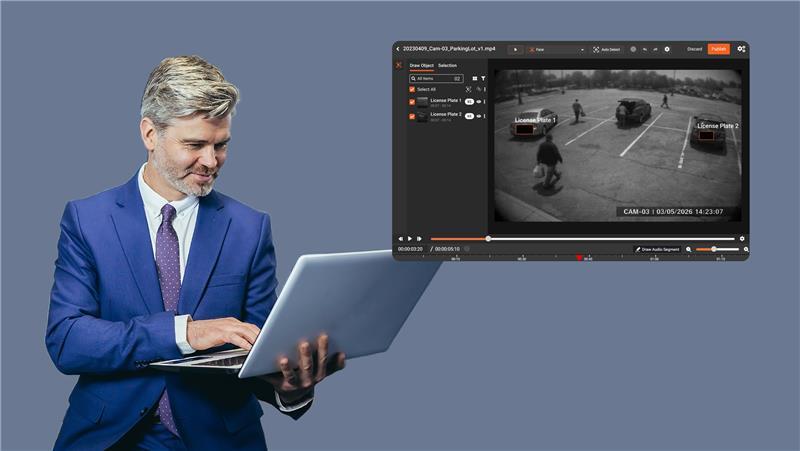800x451 pixels.
Task: Click the zoom-out magnifier near timeline
Action: 688,249
